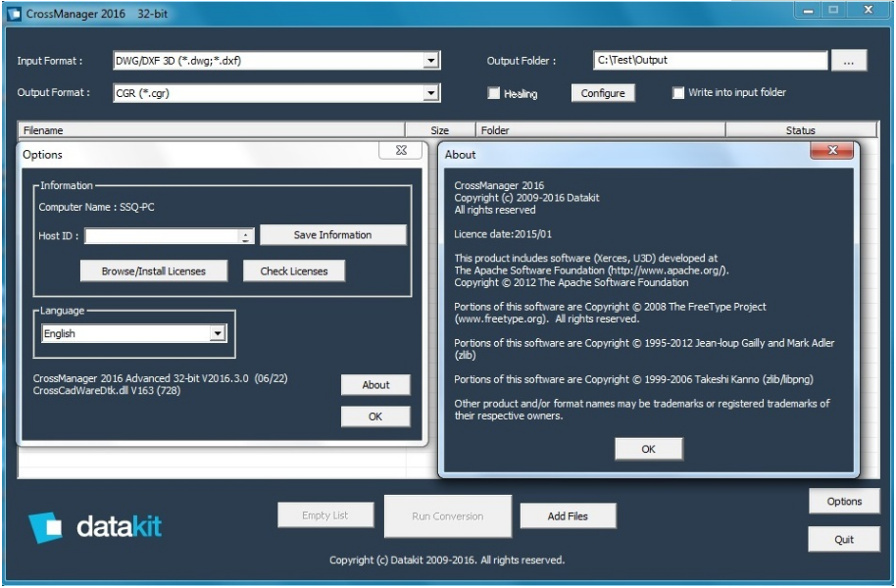The width and height of the screenshot is (896, 588).
Task: Sort by the Filename column header
Action: (212, 130)
